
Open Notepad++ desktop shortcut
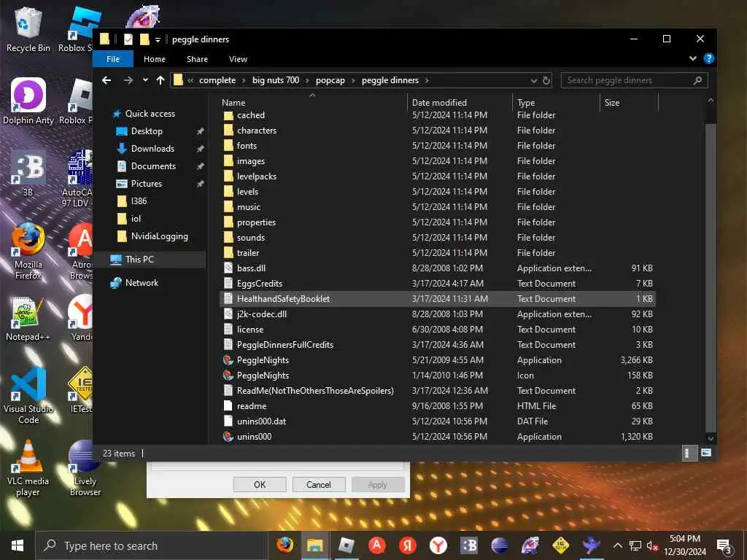pos(28,319)
